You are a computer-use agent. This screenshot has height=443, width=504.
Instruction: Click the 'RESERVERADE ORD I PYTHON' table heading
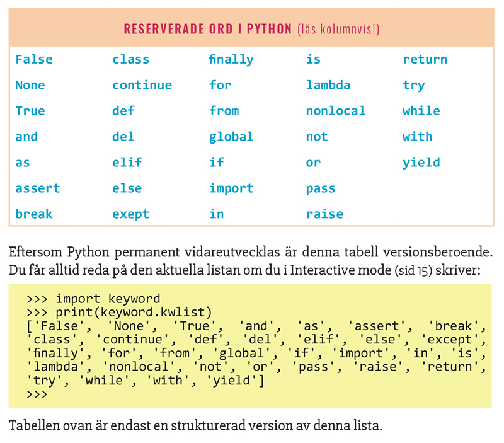(x=207, y=29)
